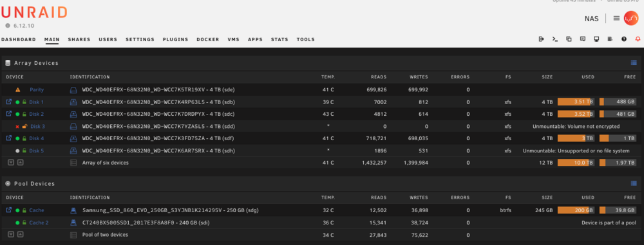Click spin-up arrow in the pool totals row
This screenshot has width=644, height=245.
coord(20,234)
